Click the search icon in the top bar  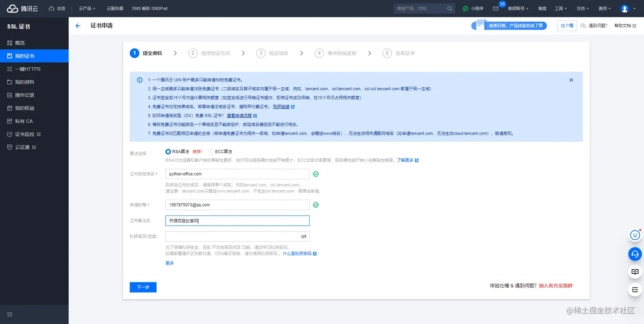449,8
